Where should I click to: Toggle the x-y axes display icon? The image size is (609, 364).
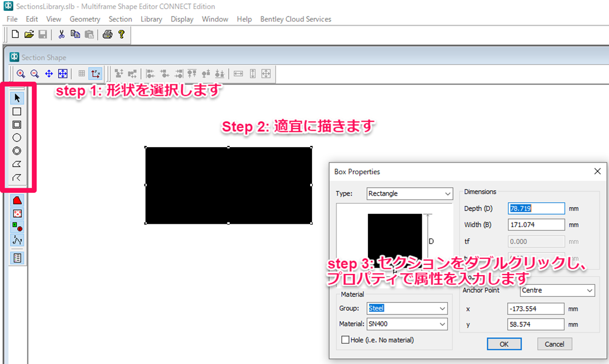[x=95, y=74]
